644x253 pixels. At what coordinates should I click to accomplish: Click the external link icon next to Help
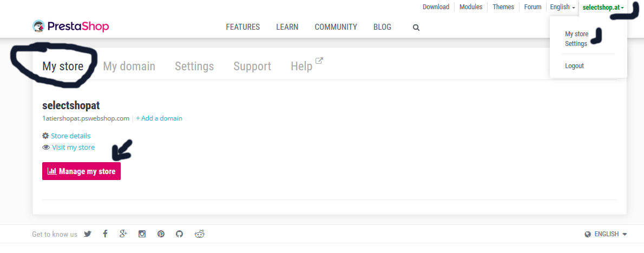(319, 61)
